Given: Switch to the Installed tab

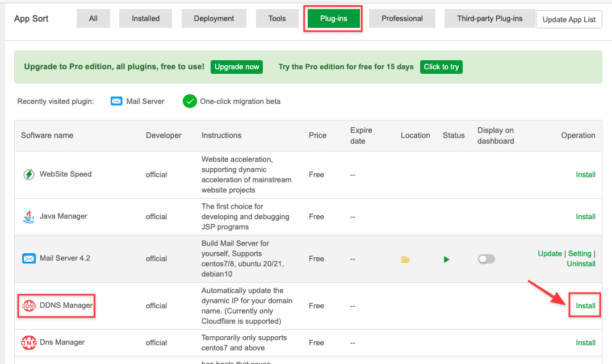Looking at the screenshot, I should click(x=145, y=18).
